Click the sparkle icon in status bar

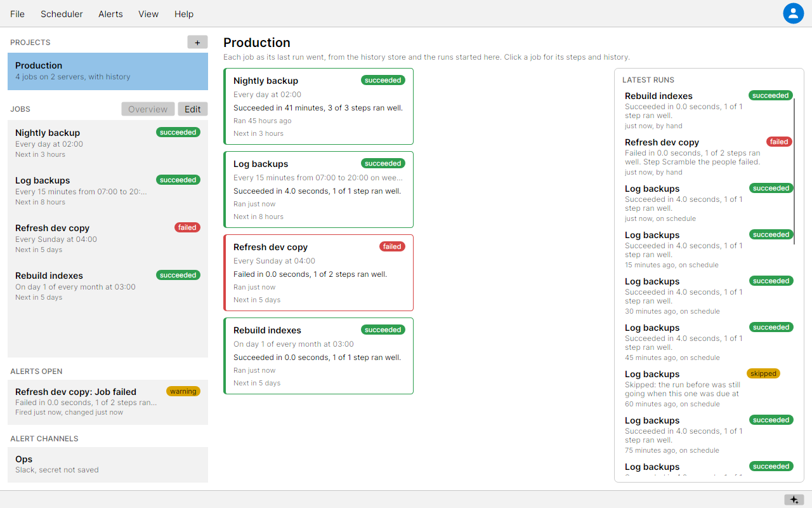(x=794, y=500)
